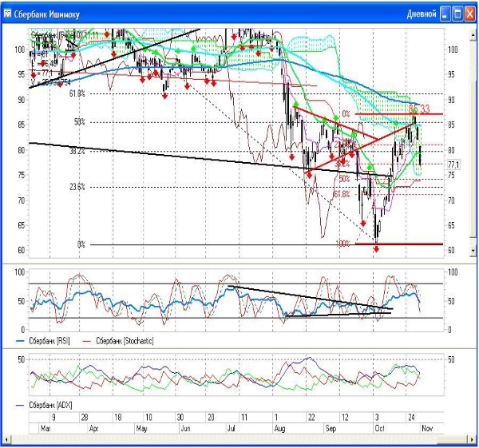Maximize the Сбербанк Ишимоку chart window
Image resolution: width=479 pixels, height=448 pixels.
(x=457, y=14)
